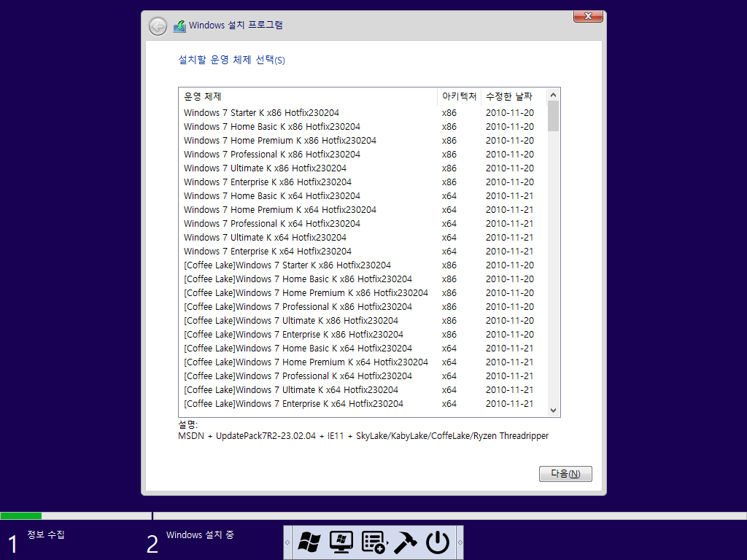Select [Coffee Lake]Windows 7 Enterprise K x64
The image size is (747, 560).
pyautogui.click(x=363, y=403)
